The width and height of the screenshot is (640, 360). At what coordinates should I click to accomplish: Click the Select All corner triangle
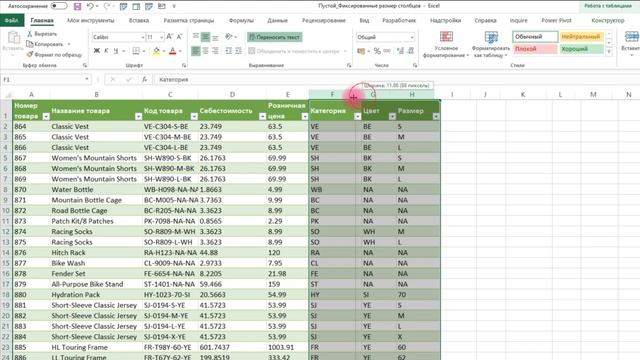pyautogui.click(x=7, y=95)
